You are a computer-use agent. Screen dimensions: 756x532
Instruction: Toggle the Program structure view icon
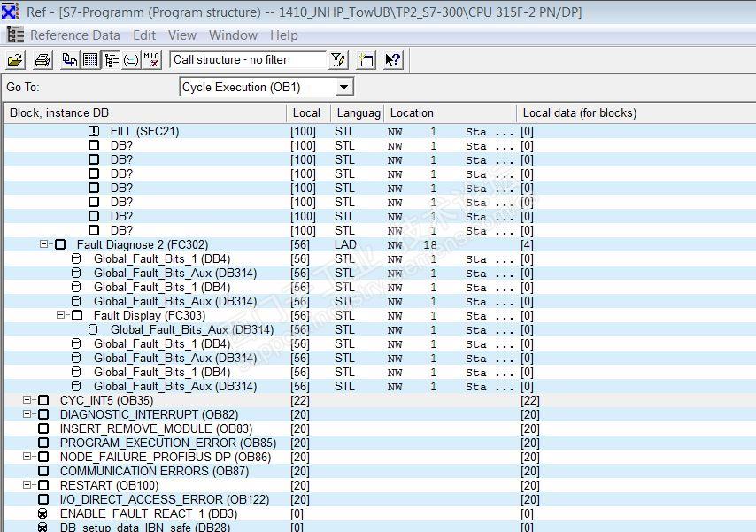click(111, 60)
